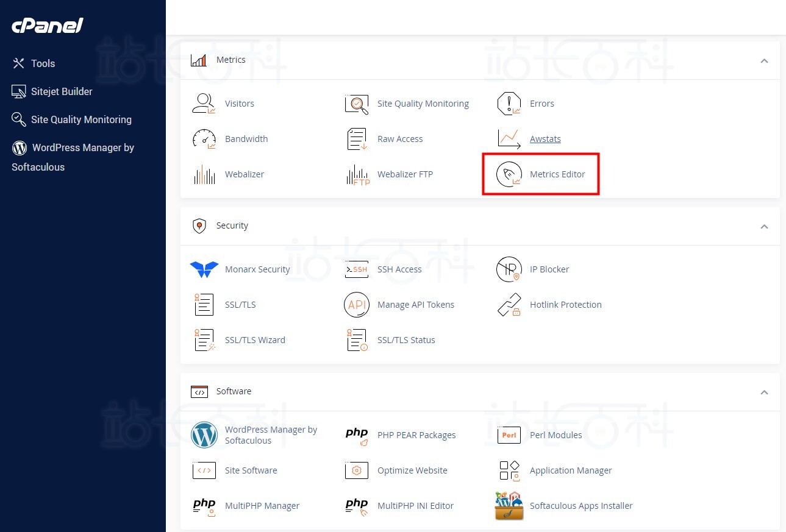Open the Optimize Website gear icon
This screenshot has height=532, width=786.
click(357, 470)
